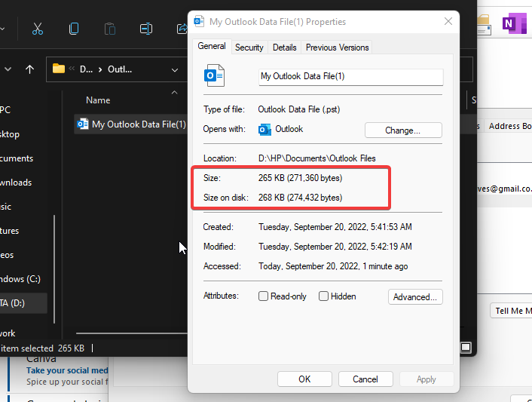The image size is (532, 402).
Task: Click the Location path D:\HP\Documents\Outlook Files
Action: pos(317,158)
